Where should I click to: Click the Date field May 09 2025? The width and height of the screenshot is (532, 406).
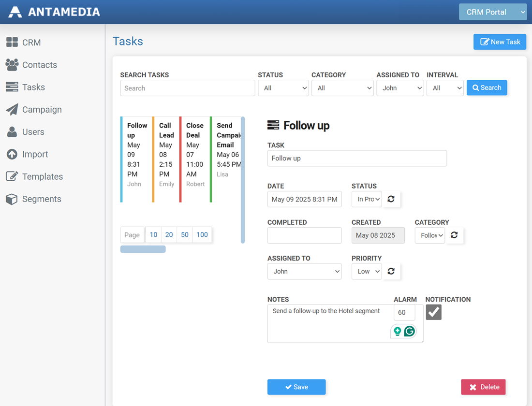click(304, 199)
